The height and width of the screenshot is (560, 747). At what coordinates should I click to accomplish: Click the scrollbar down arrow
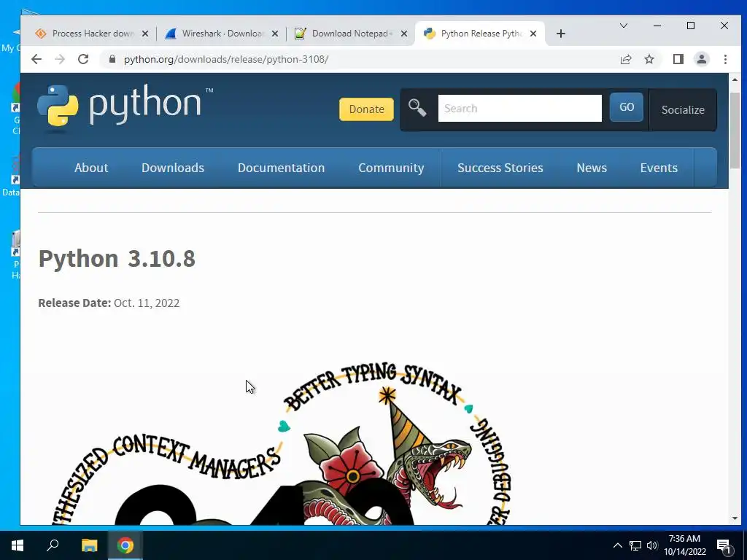[x=735, y=518]
